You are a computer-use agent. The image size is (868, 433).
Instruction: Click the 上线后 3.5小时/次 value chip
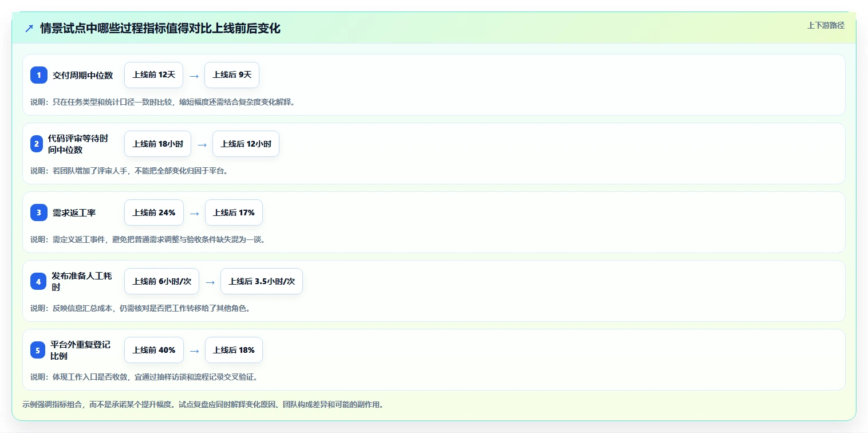tap(262, 281)
